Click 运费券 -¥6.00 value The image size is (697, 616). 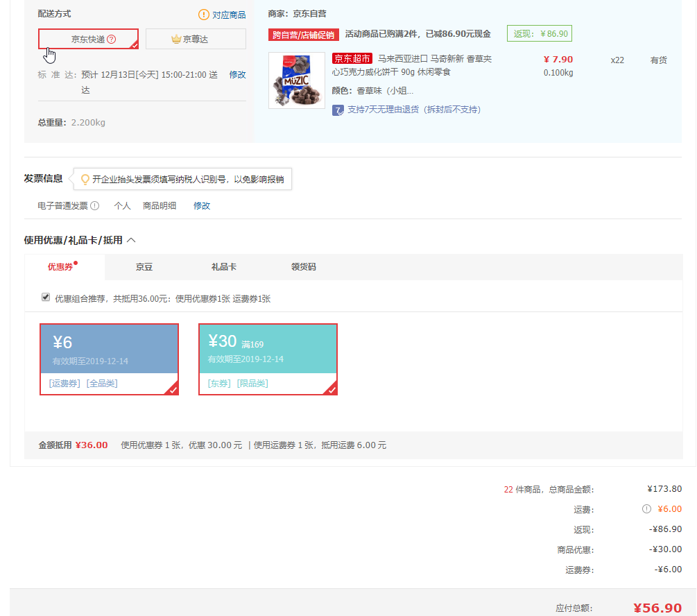coord(668,570)
